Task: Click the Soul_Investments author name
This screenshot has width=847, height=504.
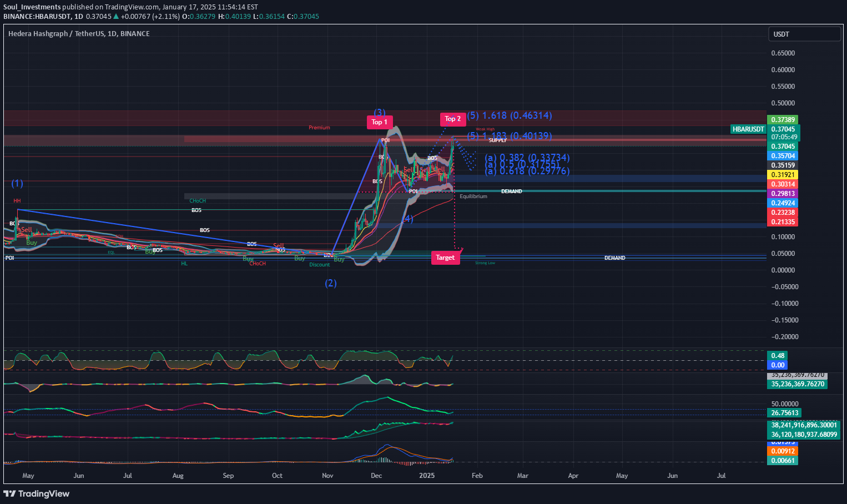Action: pos(32,7)
